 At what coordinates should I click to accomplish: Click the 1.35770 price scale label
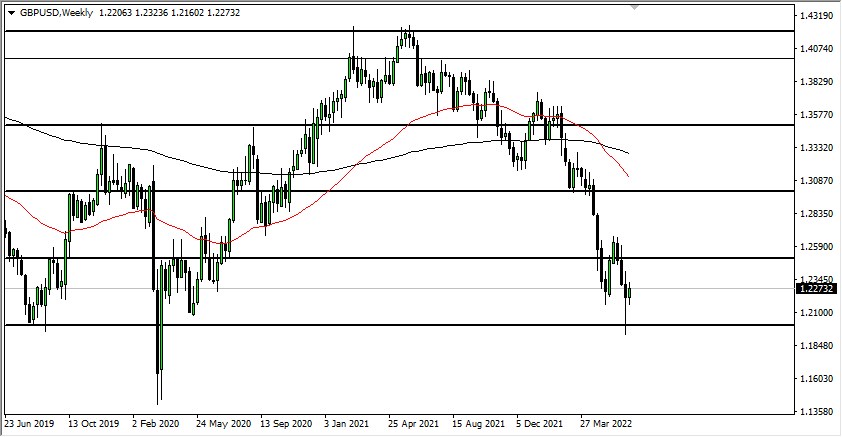pos(816,114)
